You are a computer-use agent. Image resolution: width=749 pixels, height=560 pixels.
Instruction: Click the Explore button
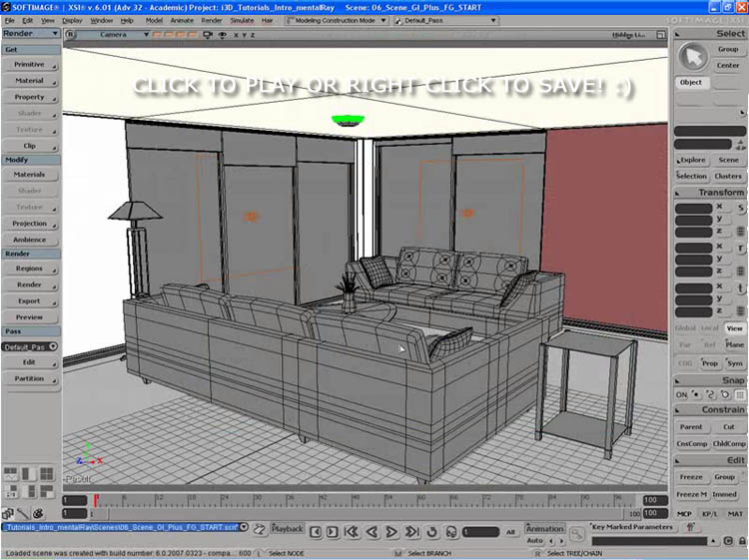(692, 160)
